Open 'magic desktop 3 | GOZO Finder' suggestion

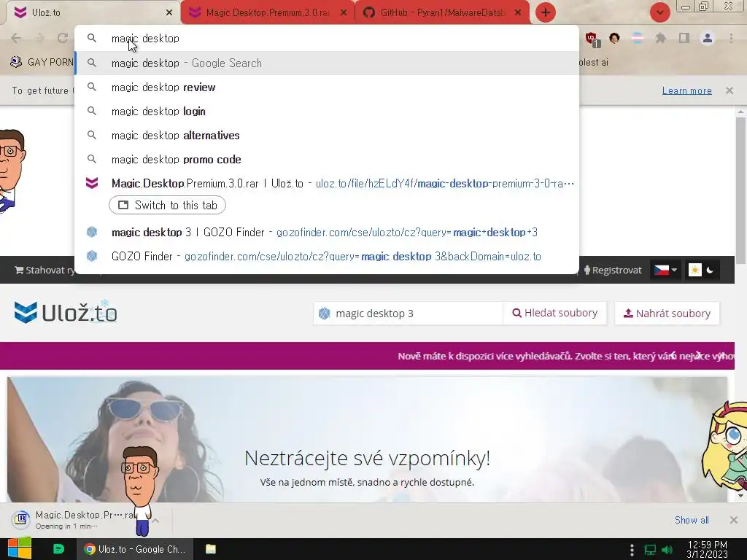pos(327,233)
